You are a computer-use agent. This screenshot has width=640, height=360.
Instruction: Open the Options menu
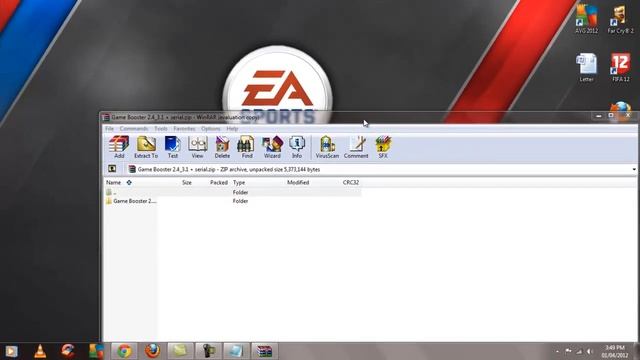coord(211,129)
